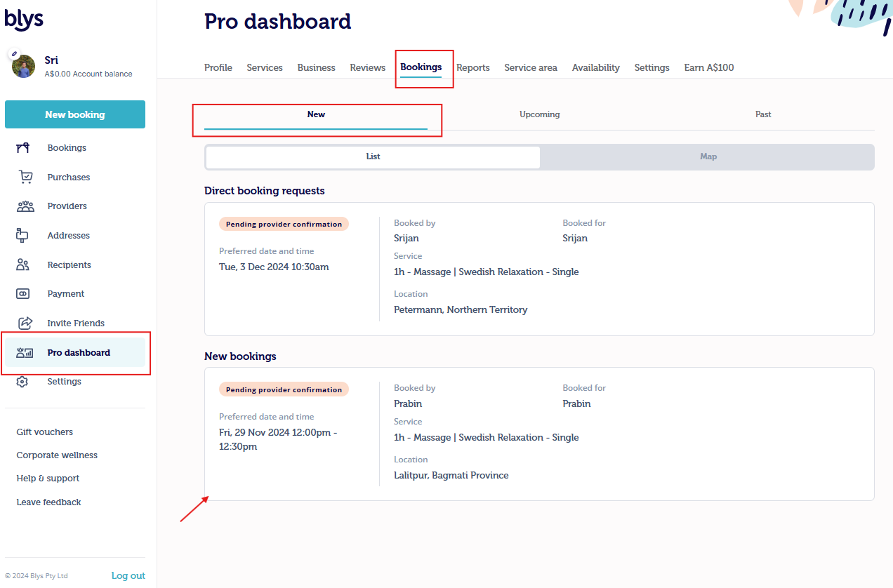Screen dimensions: 893x588
Task: Click 'Lalitpur, Bagmati Province' location text
Action: (x=451, y=476)
